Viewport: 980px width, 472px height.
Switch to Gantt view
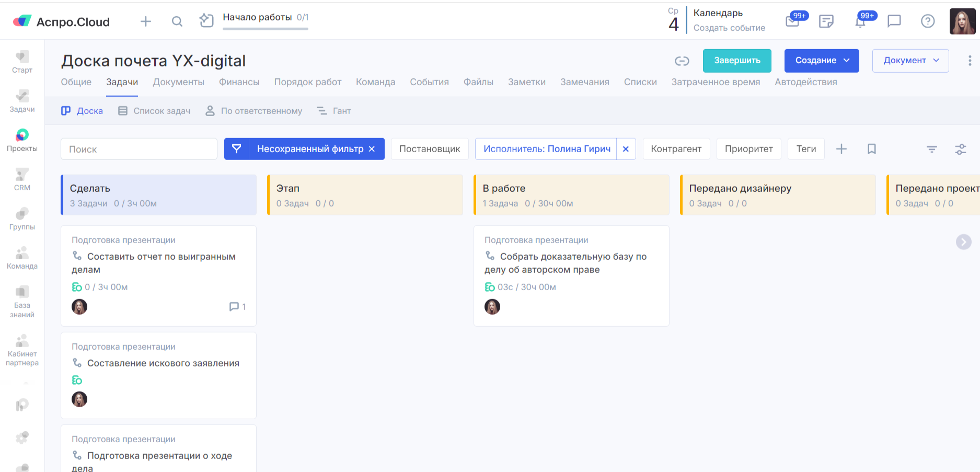(334, 111)
